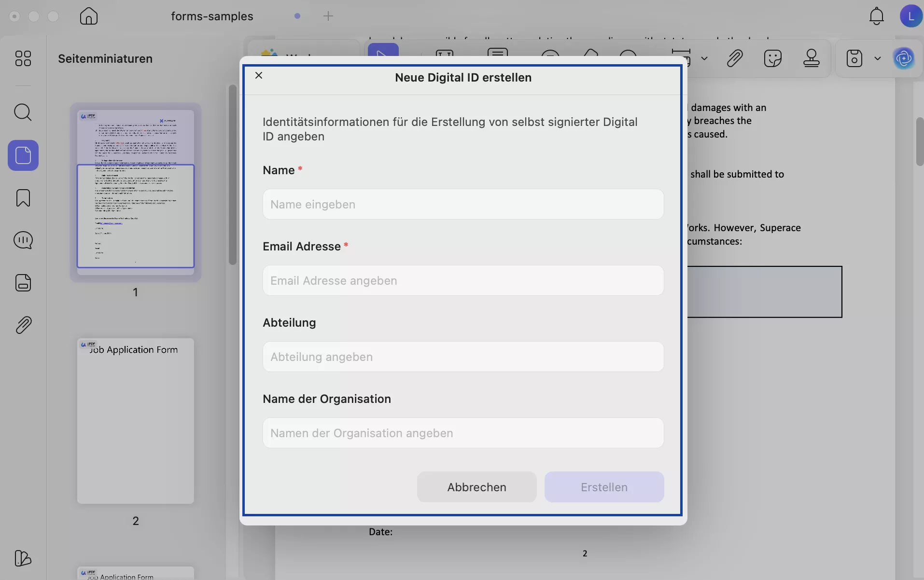Open a new document tab
The height and width of the screenshot is (580, 924).
click(x=328, y=16)
